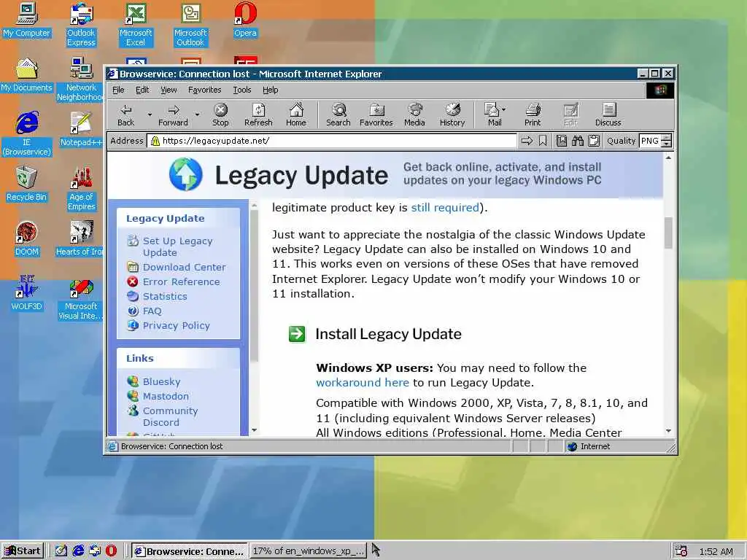
Task: Open the Forward button history dropdown arrow
Action: tap(197, 114)
